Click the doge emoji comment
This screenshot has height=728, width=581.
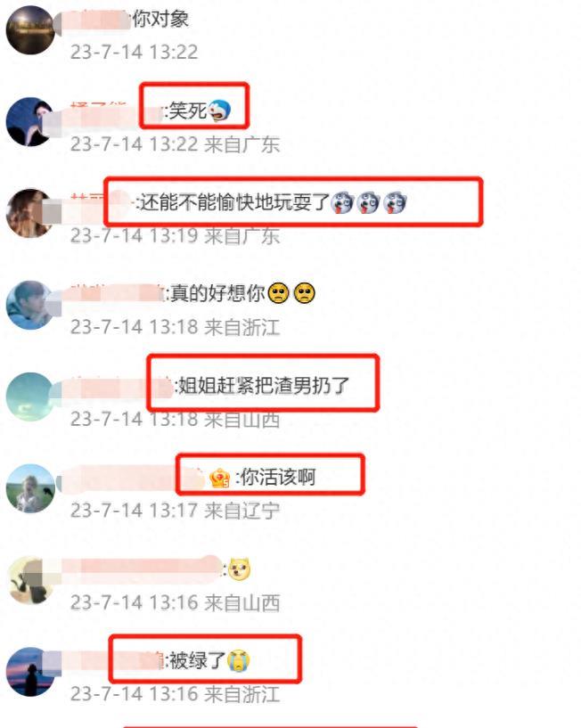coord(239,569)
